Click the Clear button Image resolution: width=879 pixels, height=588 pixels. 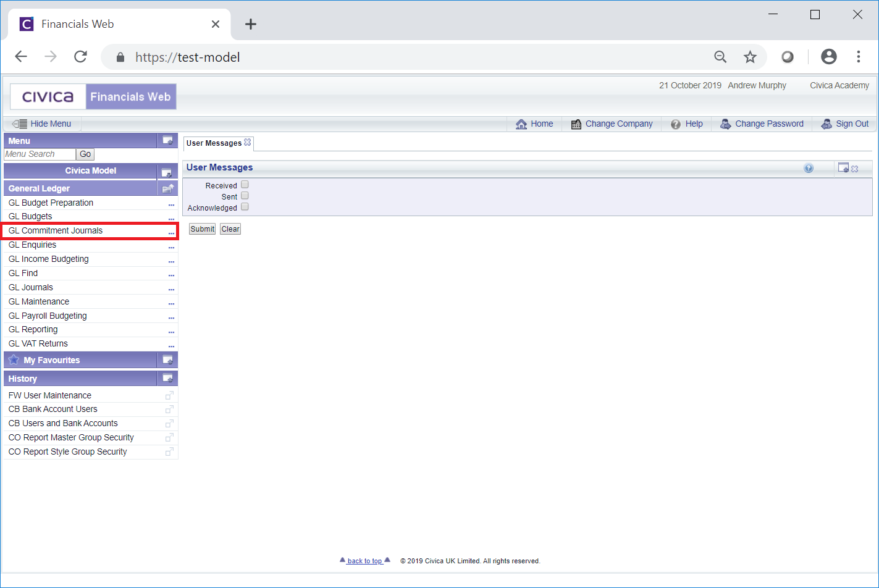point(230,229)
